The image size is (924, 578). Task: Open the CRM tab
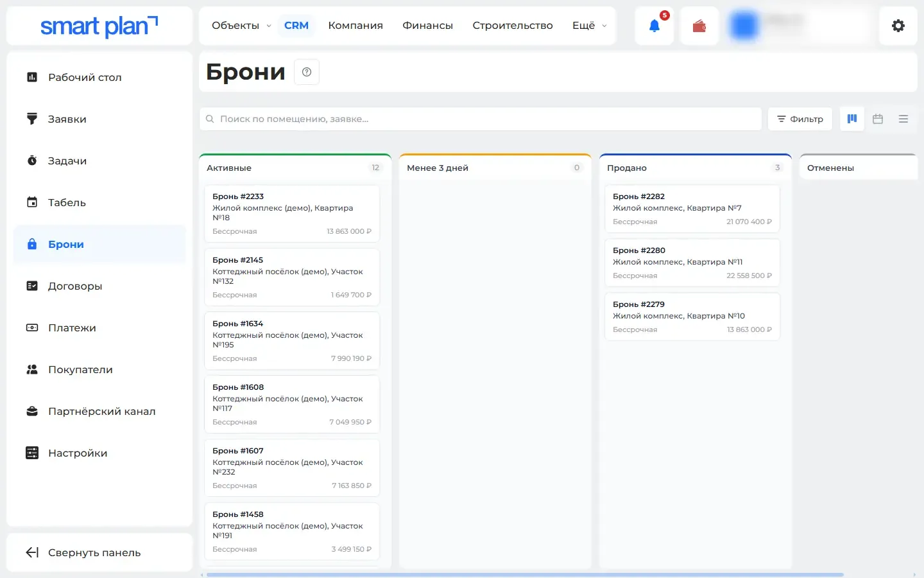(296, 26)
